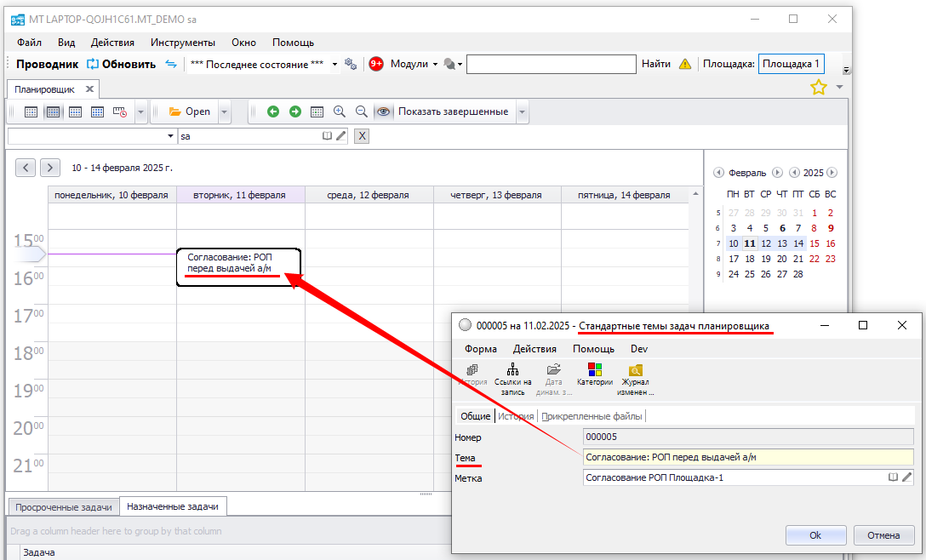
Task: Open the Модули dropdown
Action: [x=413, y=64]
